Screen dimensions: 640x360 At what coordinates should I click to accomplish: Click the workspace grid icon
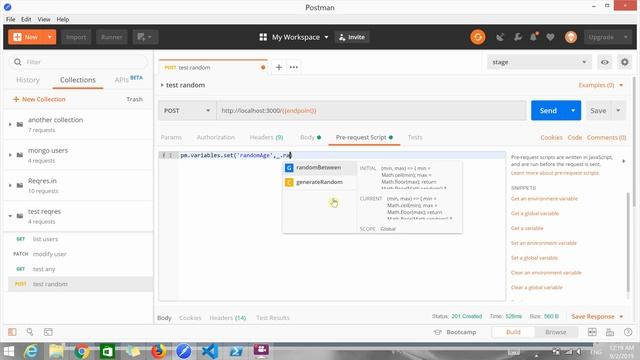[263, 37]
